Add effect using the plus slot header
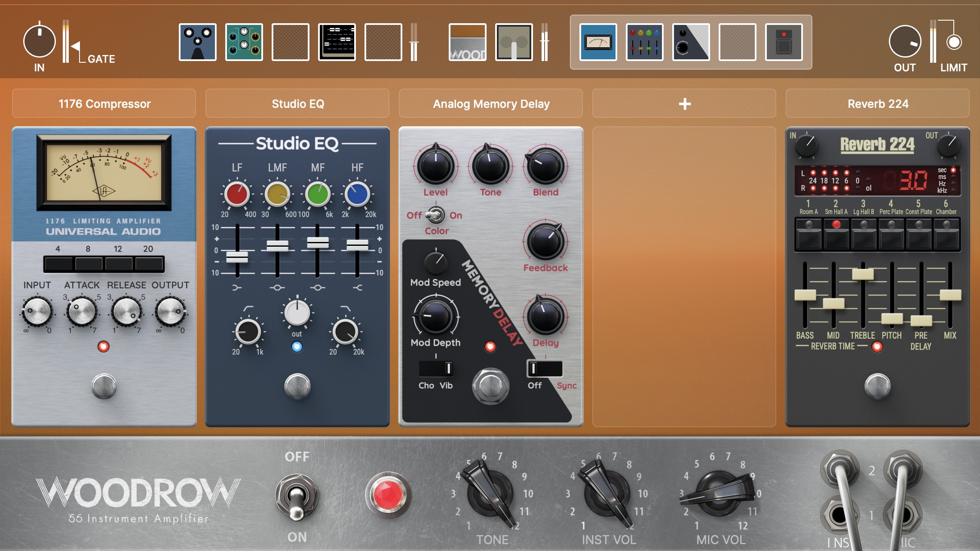 point(684,104)
